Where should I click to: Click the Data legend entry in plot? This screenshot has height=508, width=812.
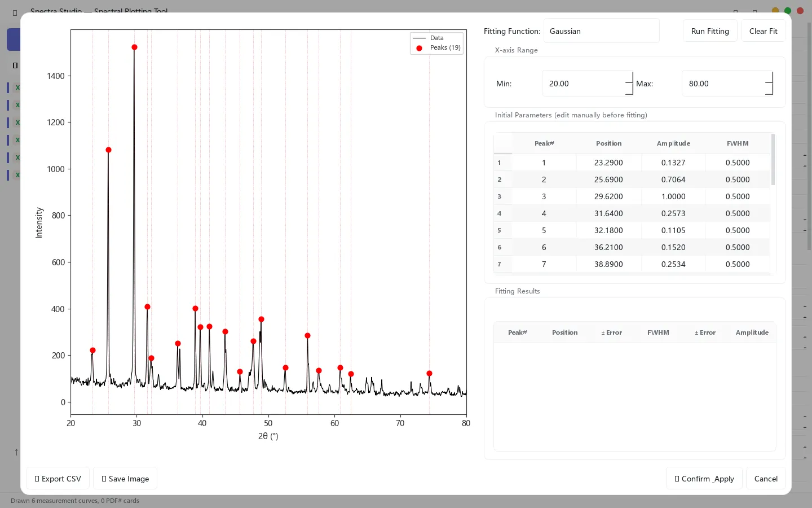click(x=429, y=38)
